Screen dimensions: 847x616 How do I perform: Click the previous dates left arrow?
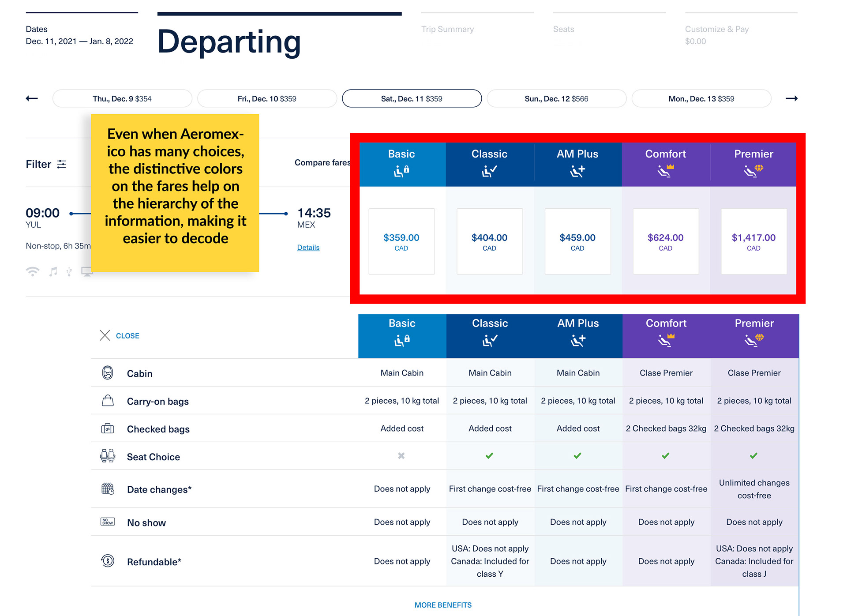[32, 98]
